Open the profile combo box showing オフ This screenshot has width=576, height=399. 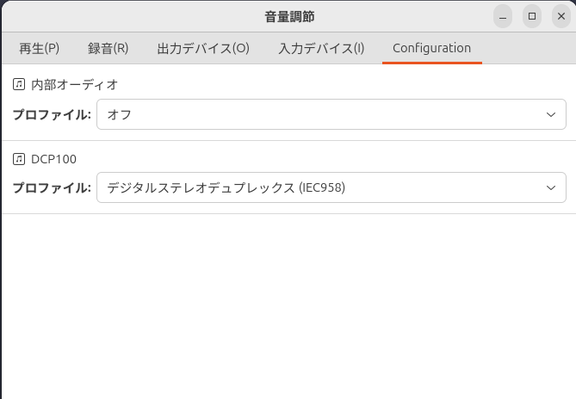[331, 114]
